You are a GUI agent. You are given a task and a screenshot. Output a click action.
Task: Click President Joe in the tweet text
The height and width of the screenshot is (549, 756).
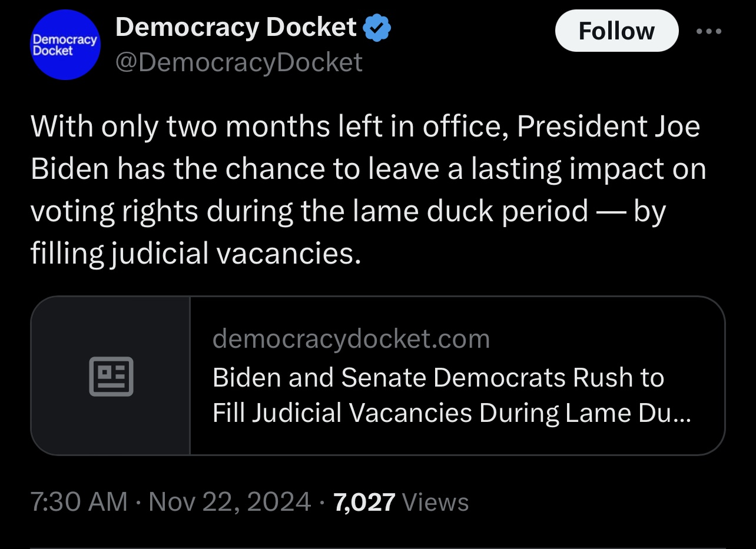(x=609, y=127)
